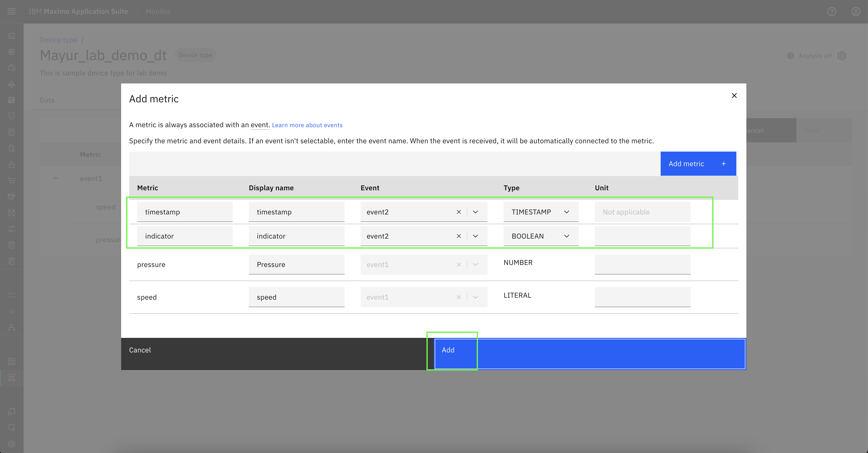Click the Device type breadcrumb link
The height and width of the screenshot is (453, 868).
click(x=58, y=40)
